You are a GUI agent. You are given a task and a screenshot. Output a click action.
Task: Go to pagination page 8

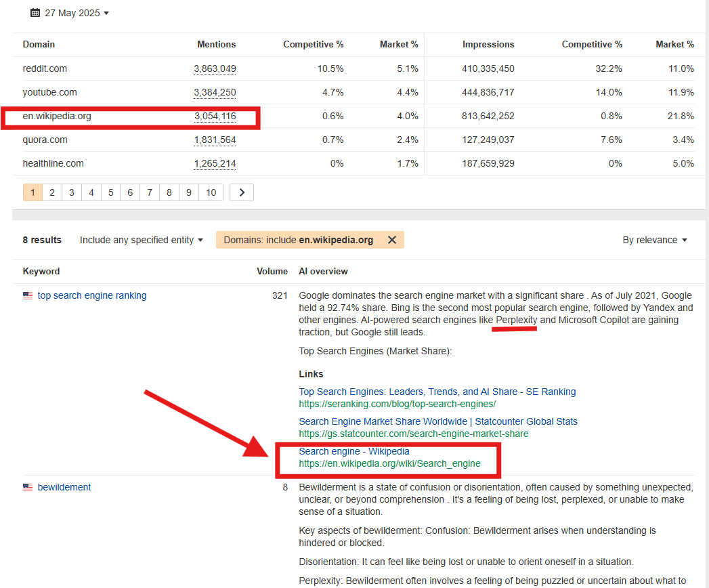point(169,192)
